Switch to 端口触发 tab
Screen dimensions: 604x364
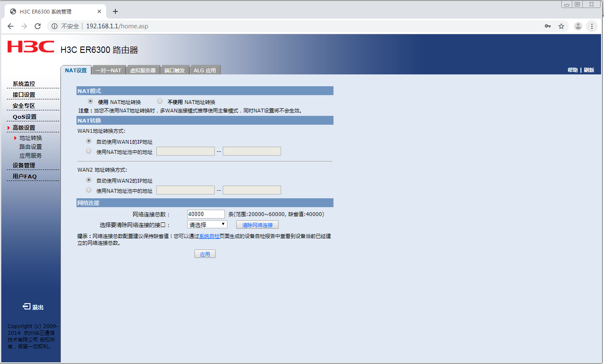(x=175, y=70)
